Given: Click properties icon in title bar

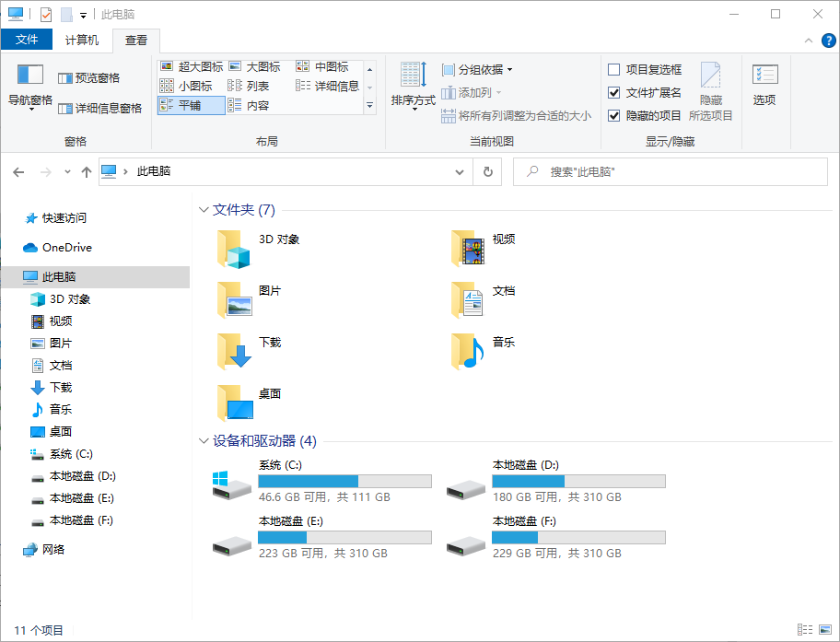Looking at the screenshot, I should (x=46, y=15).
